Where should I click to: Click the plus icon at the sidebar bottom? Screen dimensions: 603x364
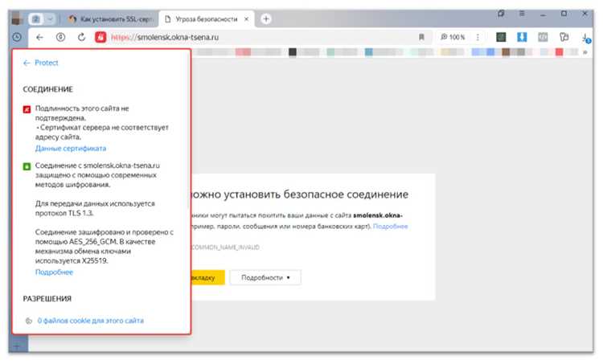pos(17,346)
